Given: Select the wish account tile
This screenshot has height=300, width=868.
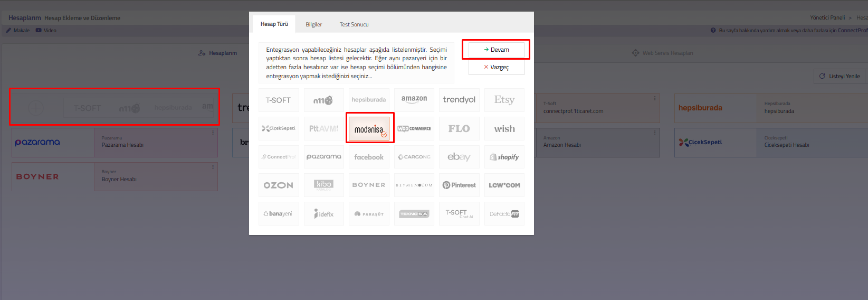Looking at the screenshot, I should [504, 128].
